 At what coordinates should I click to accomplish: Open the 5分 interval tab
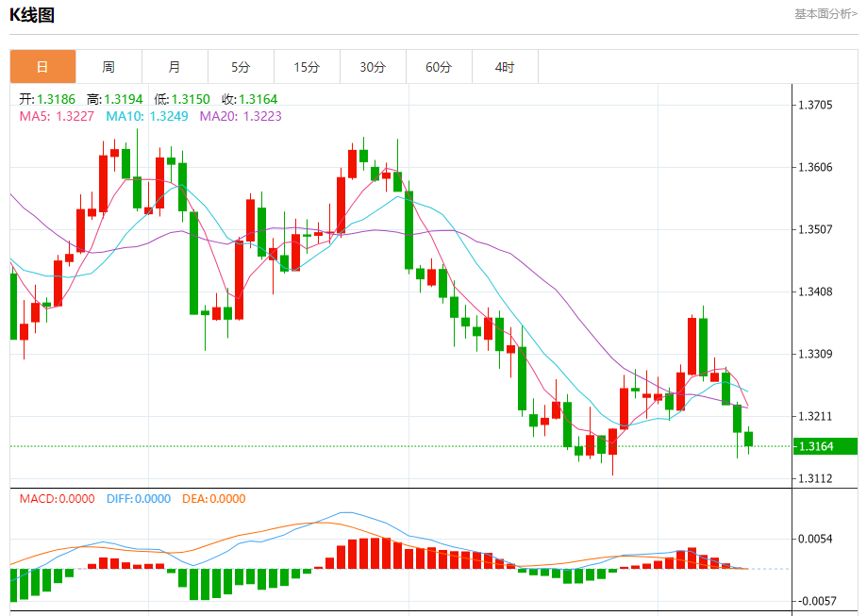point(242,67)
